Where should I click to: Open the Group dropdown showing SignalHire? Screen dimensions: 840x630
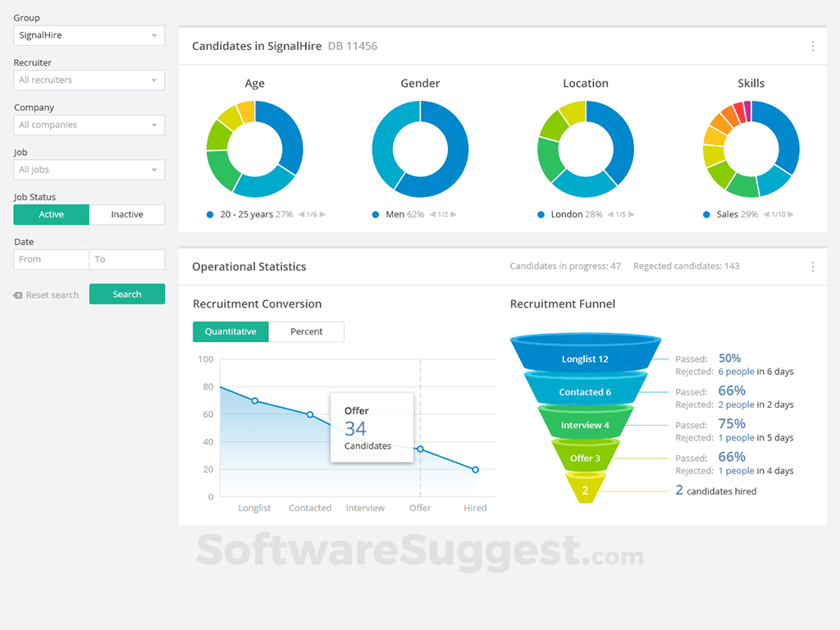coord(89,35)
